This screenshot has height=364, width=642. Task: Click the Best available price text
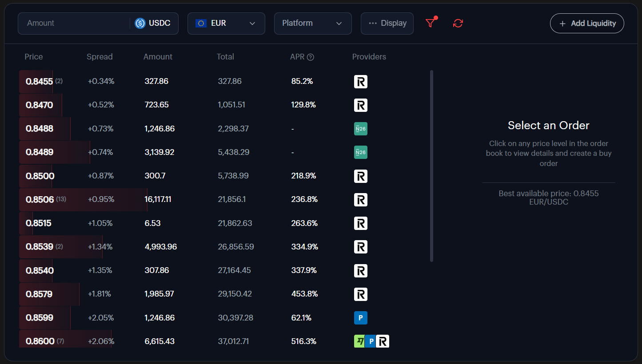point(549,198)
